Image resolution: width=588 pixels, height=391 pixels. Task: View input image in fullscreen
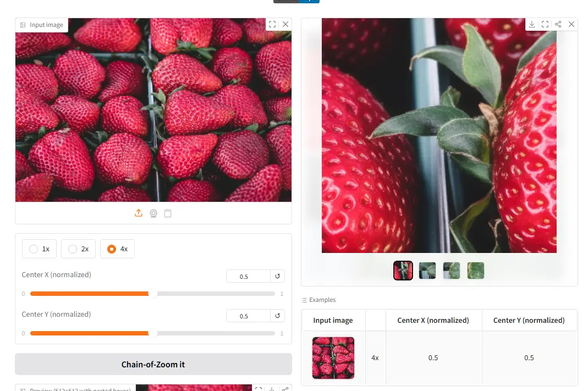point(272,24)
